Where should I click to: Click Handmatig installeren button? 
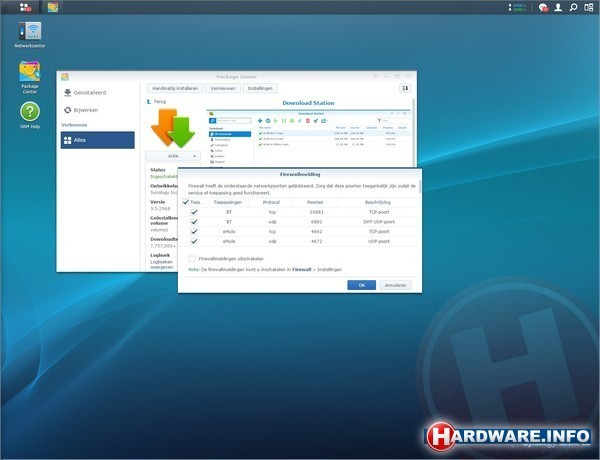coord(175,88)
